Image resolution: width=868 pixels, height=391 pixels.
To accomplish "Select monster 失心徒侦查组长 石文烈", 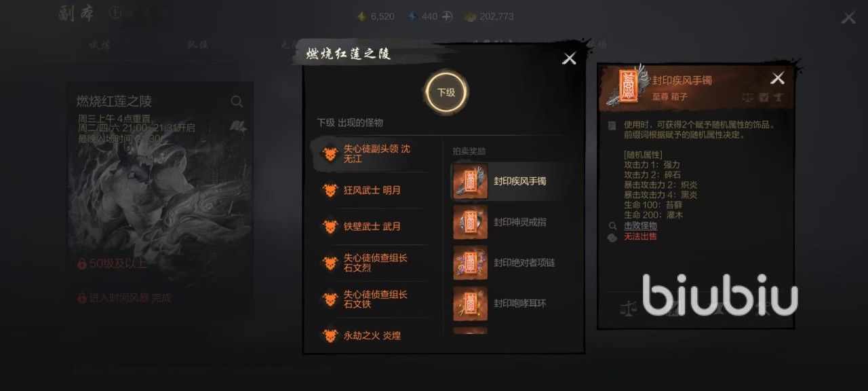I will (371, 263).
